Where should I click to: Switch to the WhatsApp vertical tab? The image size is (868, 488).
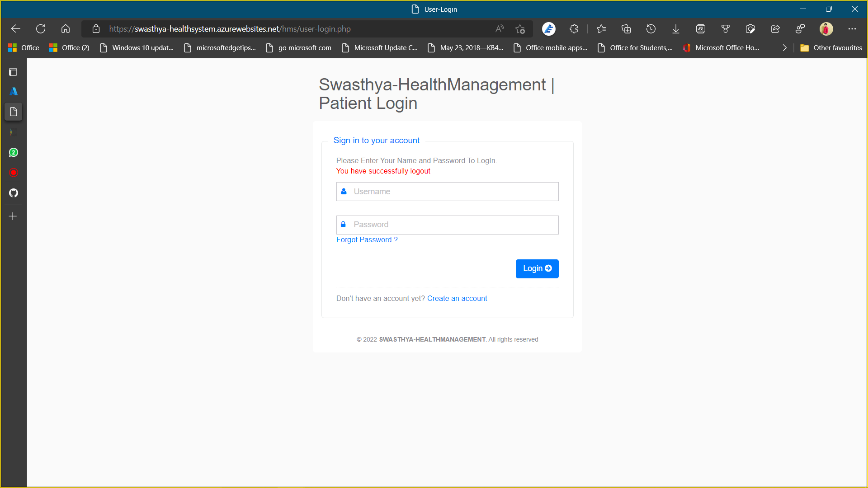[x=14, y=153]
